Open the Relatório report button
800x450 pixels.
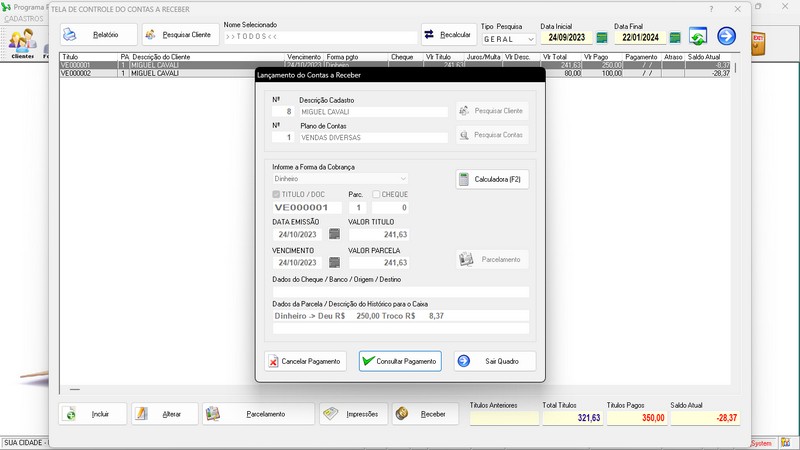coord(98,35)
